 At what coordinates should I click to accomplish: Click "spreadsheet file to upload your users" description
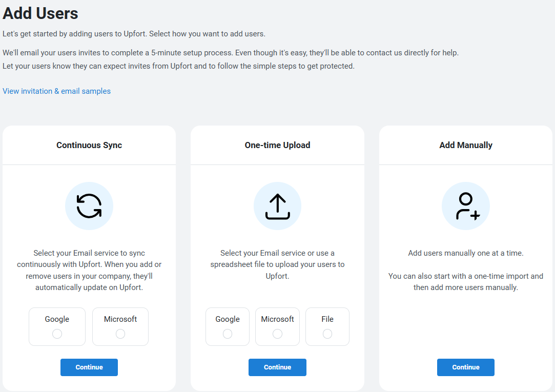point(278,264)
